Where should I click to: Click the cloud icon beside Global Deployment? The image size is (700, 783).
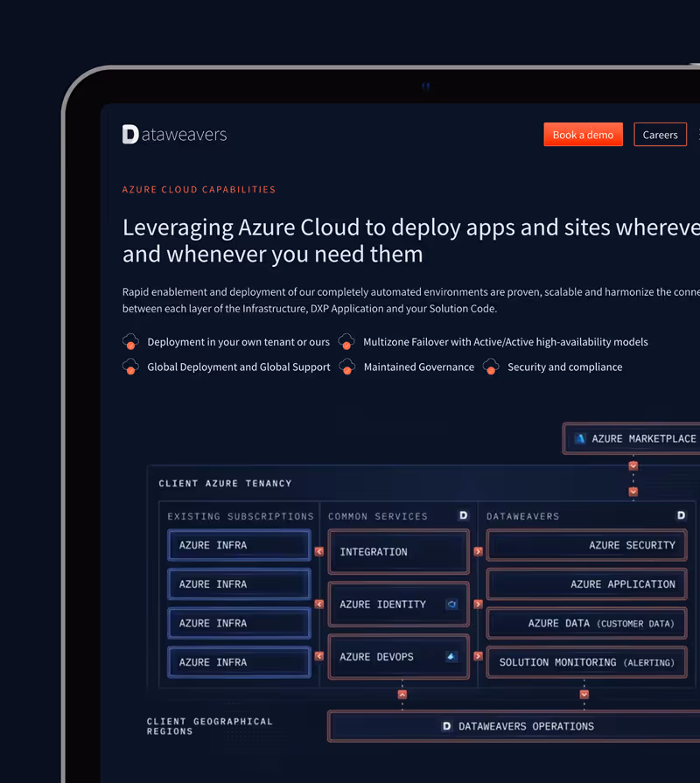(x=130, y=367)
